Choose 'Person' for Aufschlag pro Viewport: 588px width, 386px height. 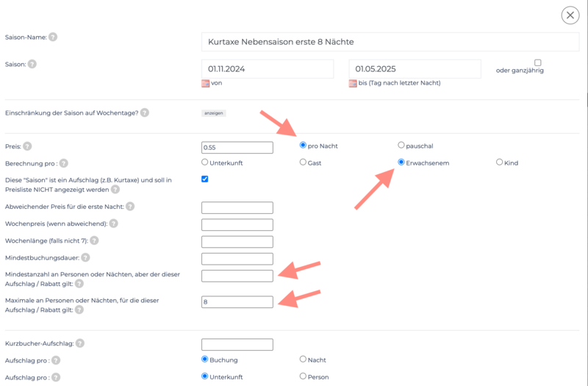coord(303,376)
